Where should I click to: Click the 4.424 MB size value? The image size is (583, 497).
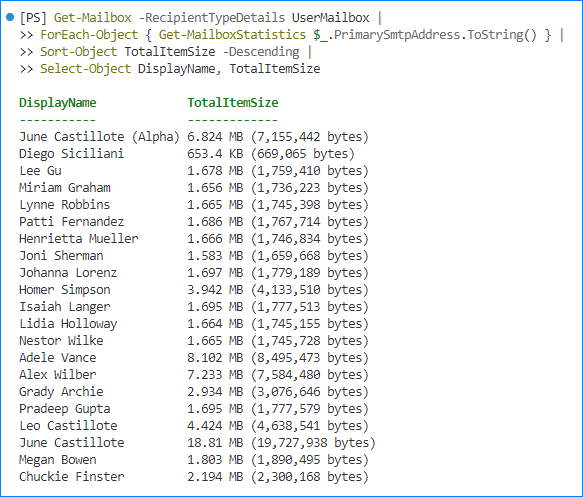215,427
